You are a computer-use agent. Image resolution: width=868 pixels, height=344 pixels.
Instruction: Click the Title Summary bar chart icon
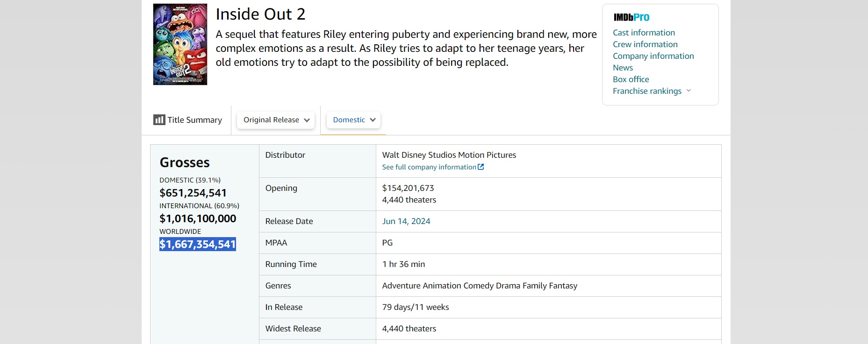[159, 120]
